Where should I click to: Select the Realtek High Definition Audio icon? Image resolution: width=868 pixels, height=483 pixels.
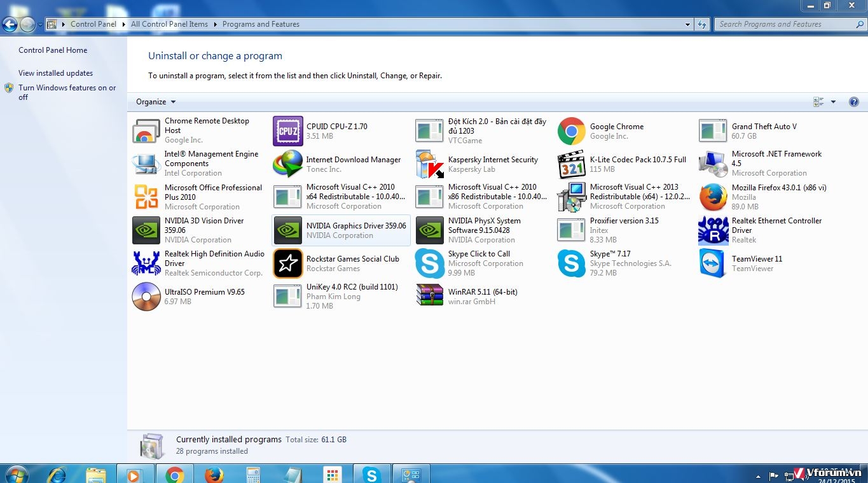coord(146,263)
